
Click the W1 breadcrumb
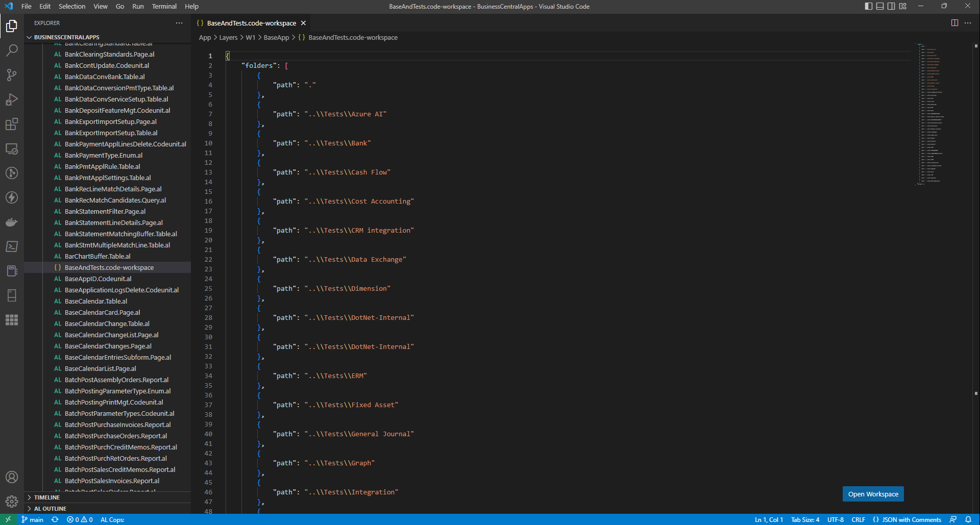coord(250,38)
